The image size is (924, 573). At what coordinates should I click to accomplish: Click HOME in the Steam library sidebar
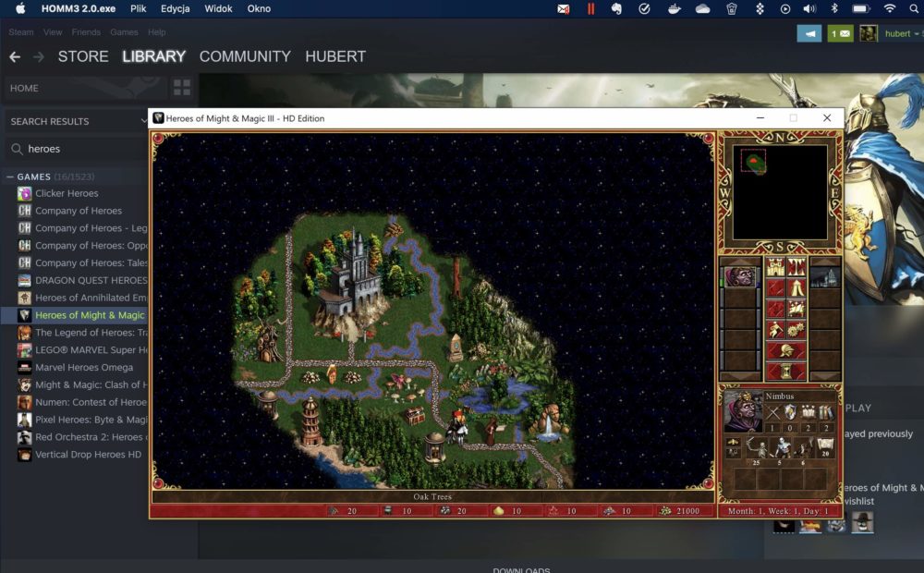click(x=24, y=88)
